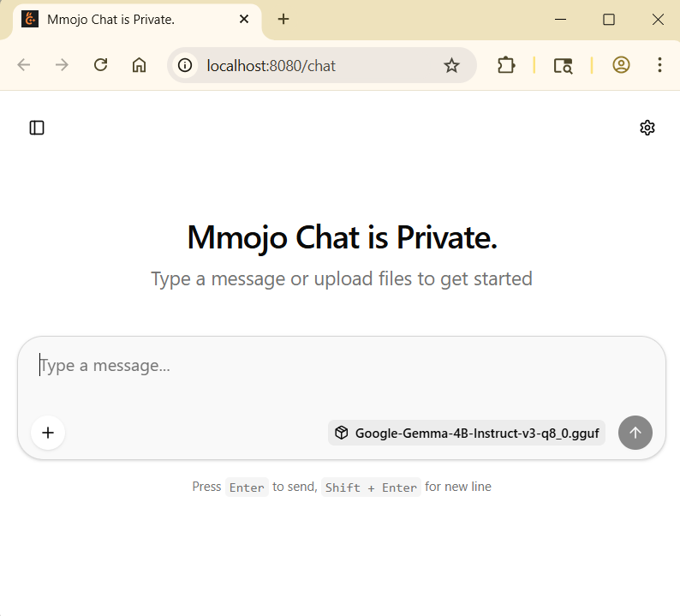Click the plus button to attach files
The width and height of the screenshot is (680, 616).
pyautogui.click(x=48, y=433)
